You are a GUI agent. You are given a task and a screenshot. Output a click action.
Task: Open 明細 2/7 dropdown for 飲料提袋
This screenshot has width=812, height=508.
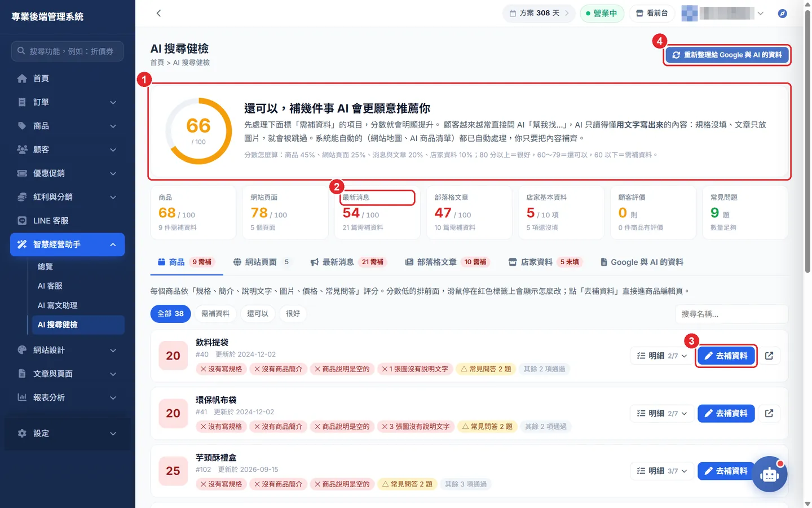(x=661, y=356)
